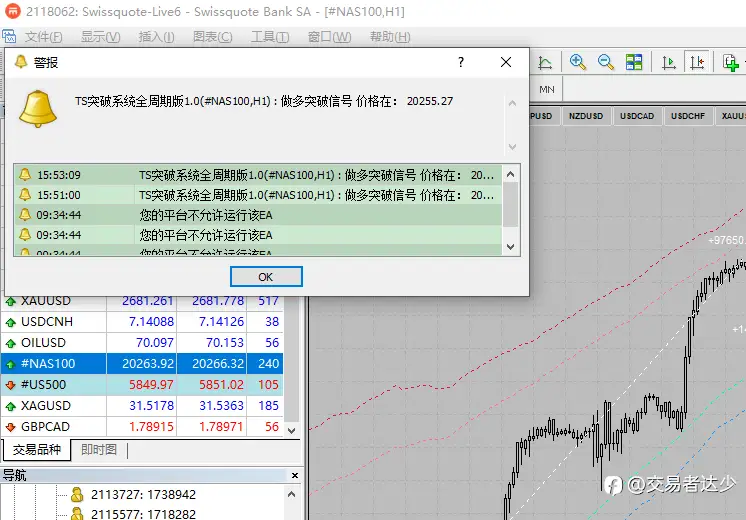Screen dimensions: 746x520
Task: Click the line chart icon in toolbar
Action: [545, 63]
